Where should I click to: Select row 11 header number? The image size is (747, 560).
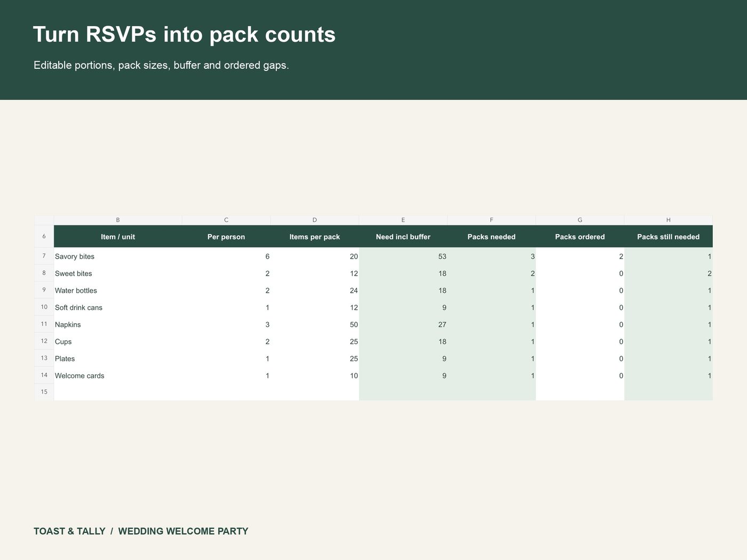tap(44, 324)
